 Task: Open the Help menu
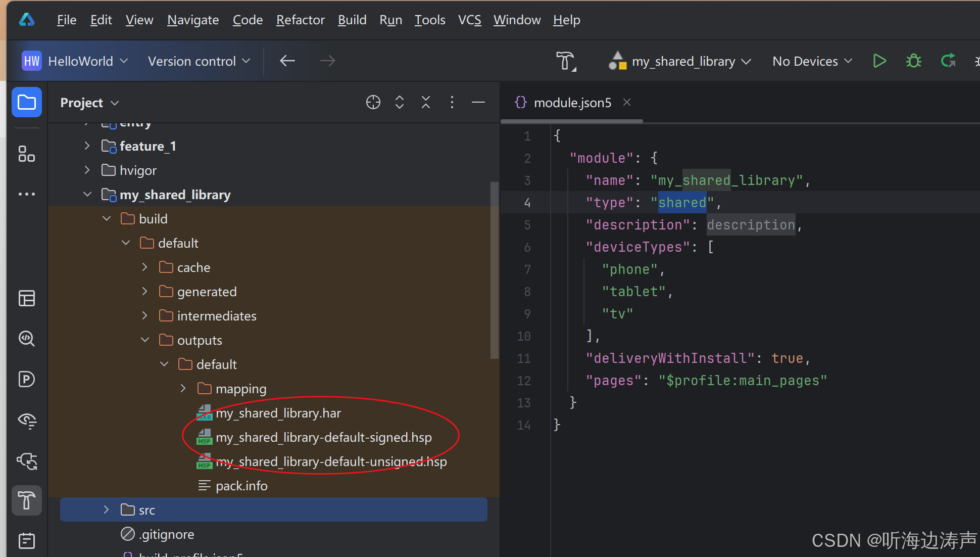pos(566,20)
